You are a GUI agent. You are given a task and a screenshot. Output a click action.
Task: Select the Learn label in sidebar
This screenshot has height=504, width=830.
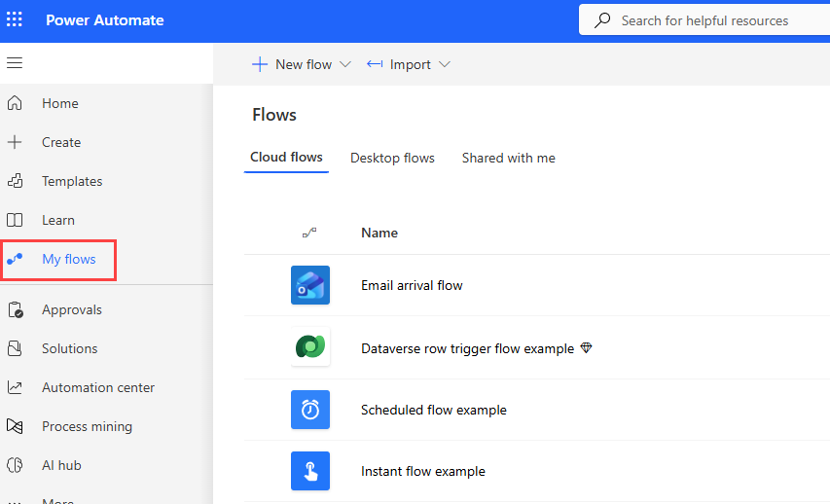click(x=58, y=220)
